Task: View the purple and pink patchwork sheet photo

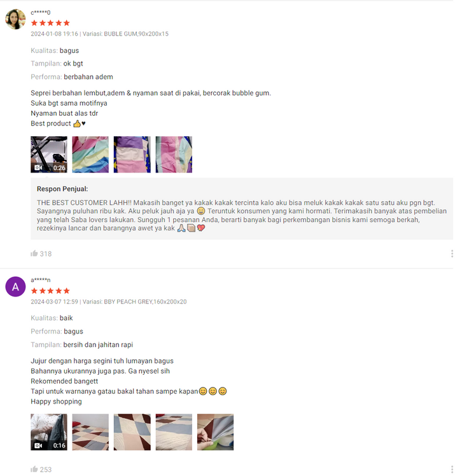Action: [x=132, y=155]
